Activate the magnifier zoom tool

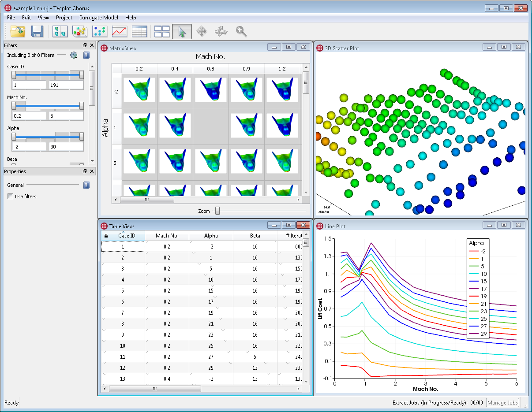241,31
